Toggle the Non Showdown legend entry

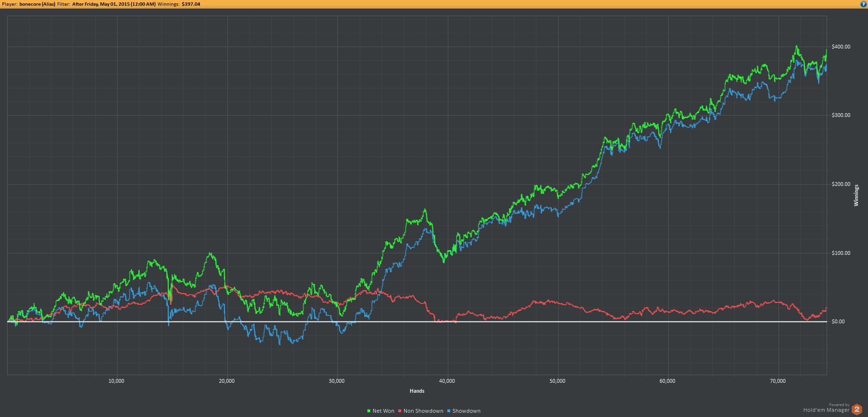tap(421, 411)
